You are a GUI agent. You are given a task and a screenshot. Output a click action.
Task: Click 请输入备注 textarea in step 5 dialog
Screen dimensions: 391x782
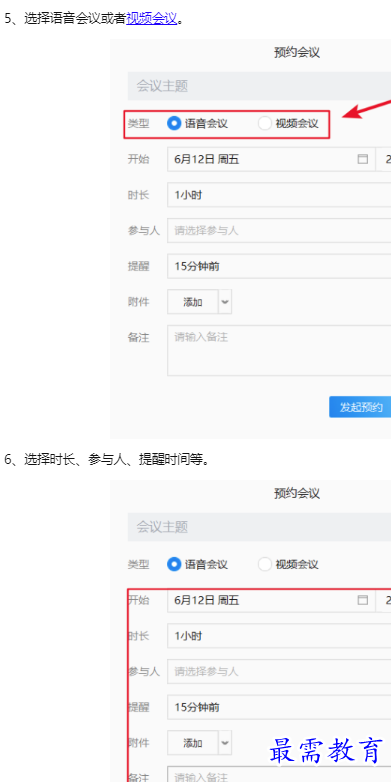click(279, 351)
